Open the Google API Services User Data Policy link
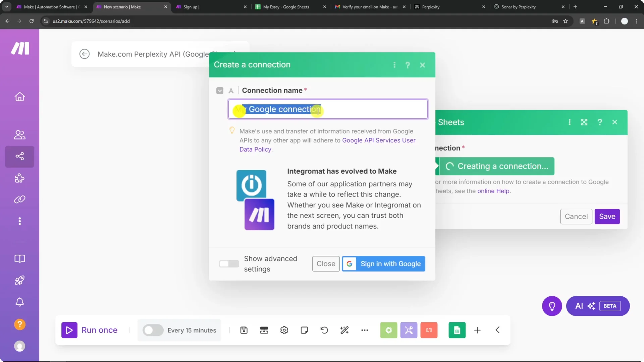This screenshot has width=644, height=362. (x=379, y=140)
